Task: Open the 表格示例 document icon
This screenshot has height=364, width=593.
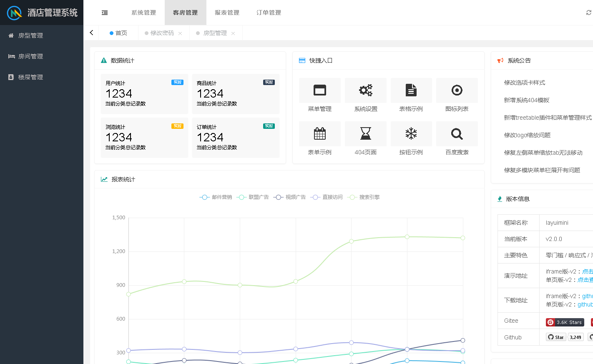Action: [411, 90]
